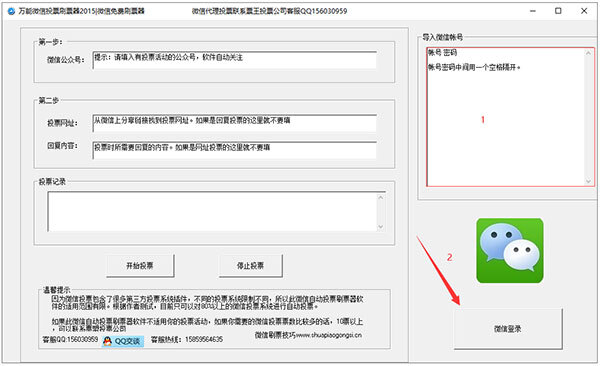This screenshot has width=600, height=366.
Task: Click down arrow of 投票记录 scrollbar
Action: coord(381,226)
